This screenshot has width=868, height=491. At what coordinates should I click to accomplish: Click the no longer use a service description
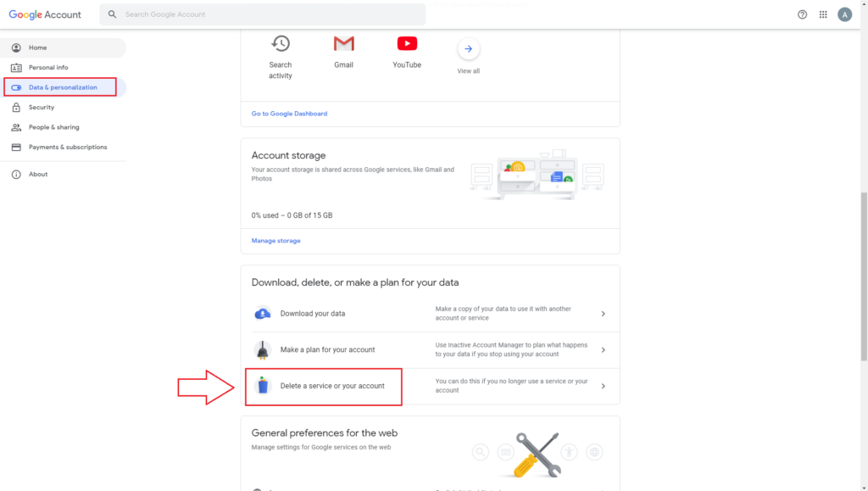(511, 386)
